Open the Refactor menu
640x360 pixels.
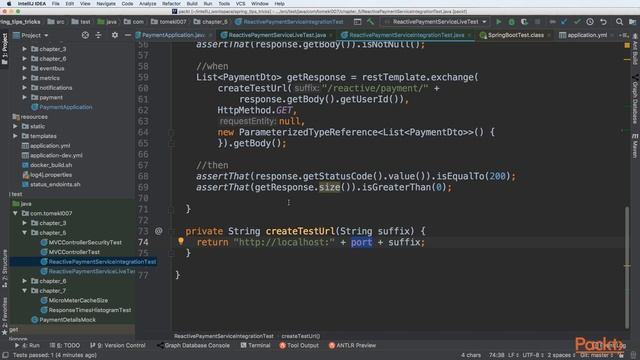tap(171, 4)
